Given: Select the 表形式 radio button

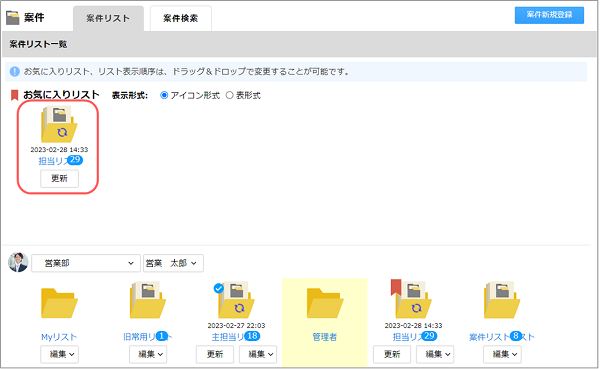Looking at the screenshot, I should pyautogui.click(x=229, y=95).
